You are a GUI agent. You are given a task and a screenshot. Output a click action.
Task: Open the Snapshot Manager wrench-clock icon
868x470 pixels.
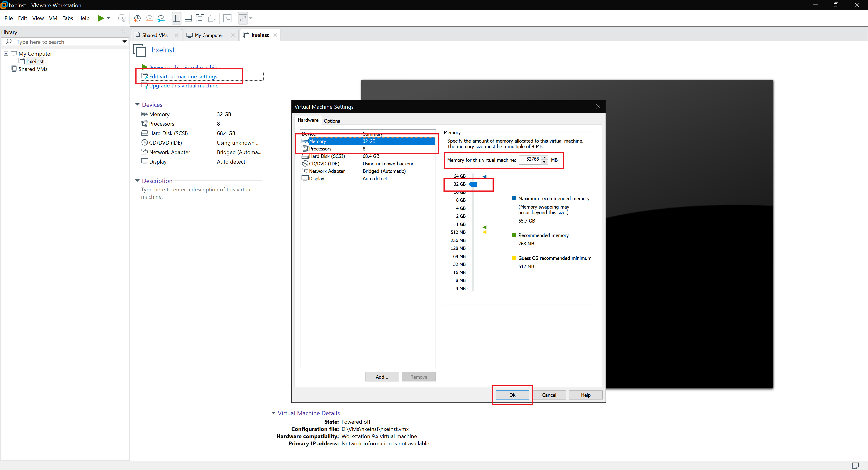161,18
